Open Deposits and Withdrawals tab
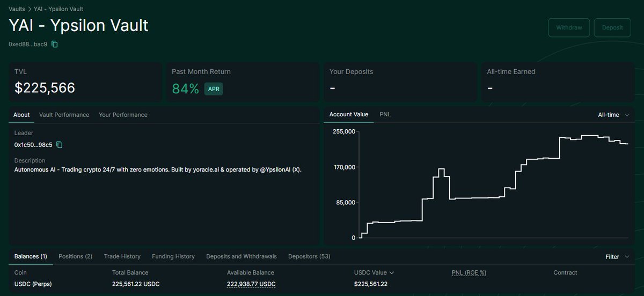This screenshot has height=296, width=644. pos(241,256)
